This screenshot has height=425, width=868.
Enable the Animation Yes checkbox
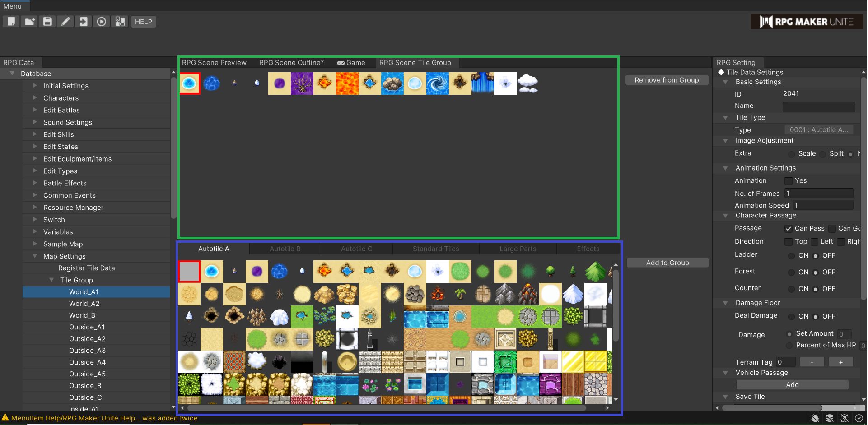(x=789, y=181)
